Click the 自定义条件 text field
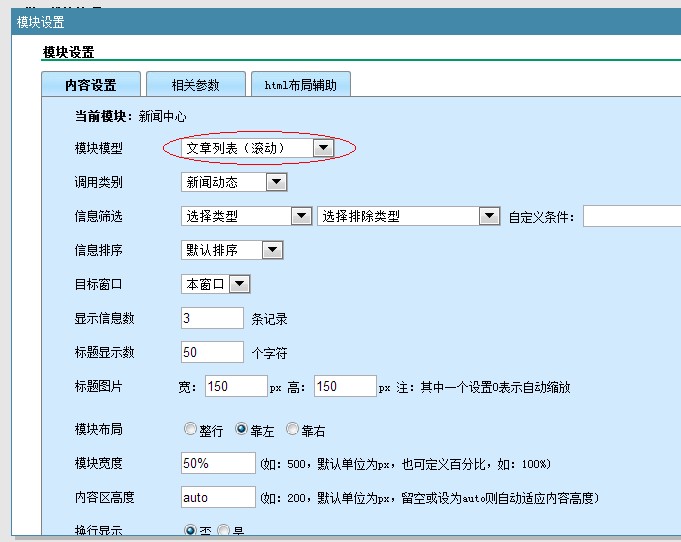The image size is (681, 542). pyautogui.click(x=631, y=216)
